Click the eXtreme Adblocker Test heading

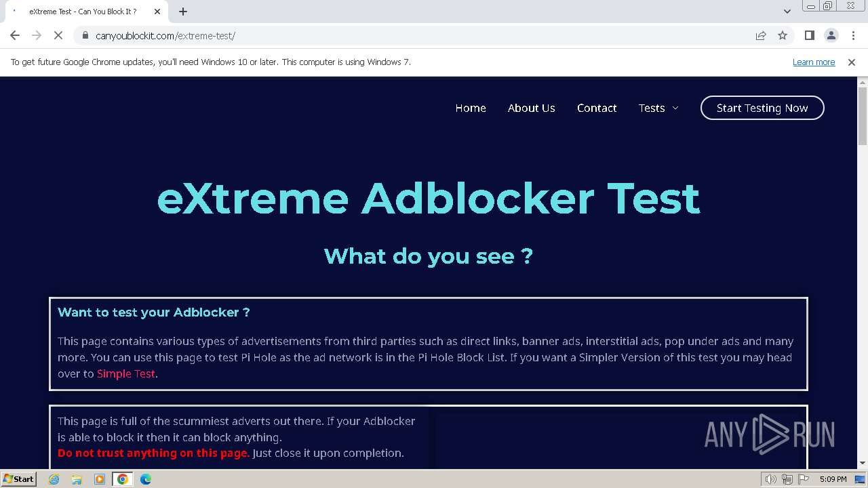(429, 198)
